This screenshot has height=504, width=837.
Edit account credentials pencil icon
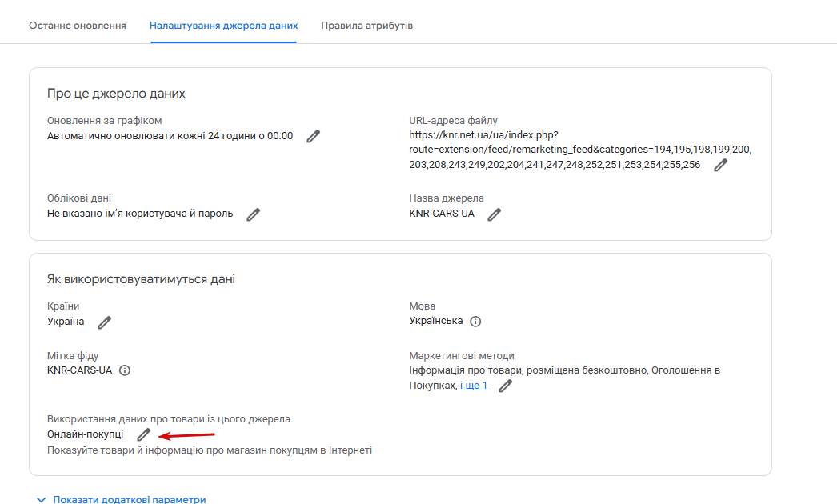pos(253,214)
